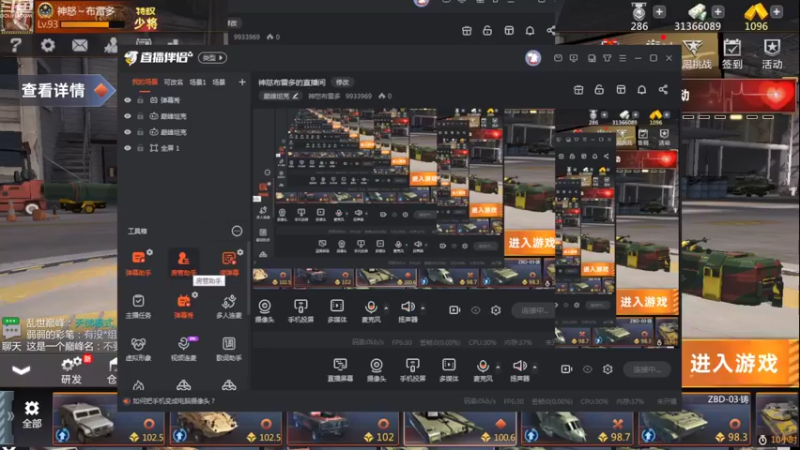
Task: Add a 直播屏幕 source from the bottom toolbar
Action: point(340,370)
